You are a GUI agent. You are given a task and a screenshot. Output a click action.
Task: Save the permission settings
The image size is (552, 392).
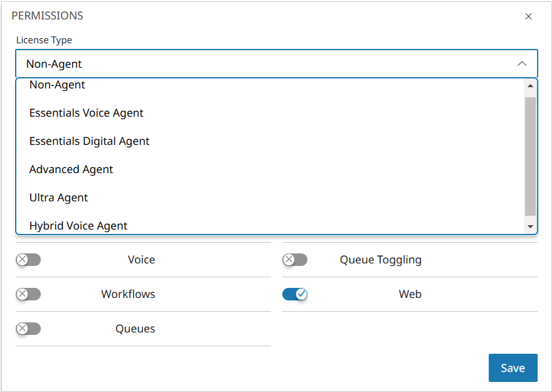tap(513, 368)
